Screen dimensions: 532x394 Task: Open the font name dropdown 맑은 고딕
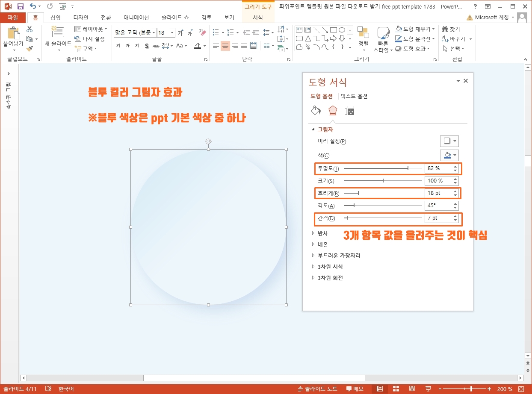tap(154, 33)
